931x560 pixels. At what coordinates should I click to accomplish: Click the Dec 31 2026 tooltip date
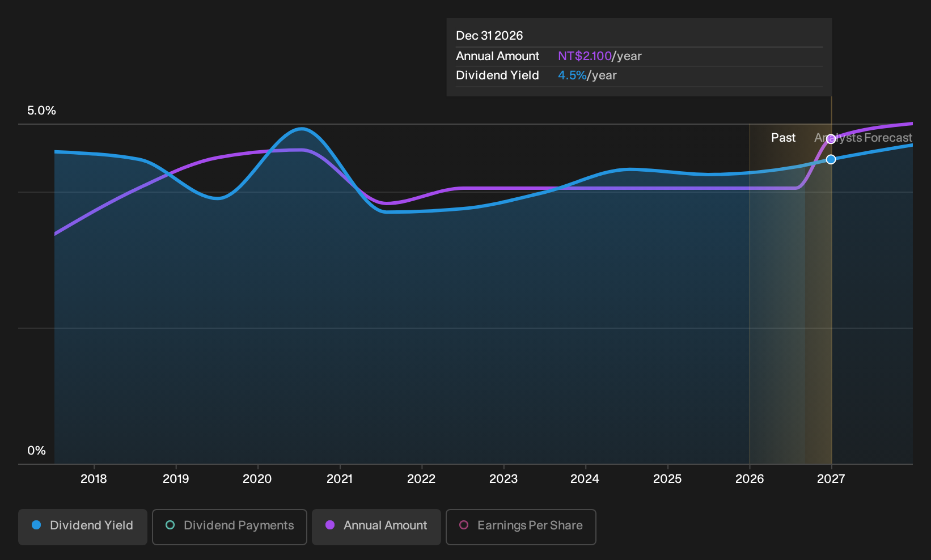point(489,36)
